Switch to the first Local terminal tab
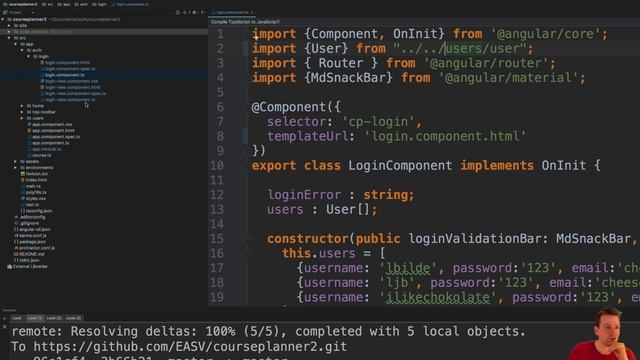Screen dimensions: 640x360 pyautogui.click(x=17, y=318)
